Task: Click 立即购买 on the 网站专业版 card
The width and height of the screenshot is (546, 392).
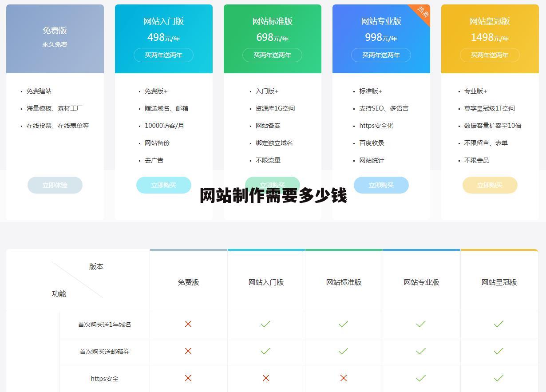Action: (381, 185)
